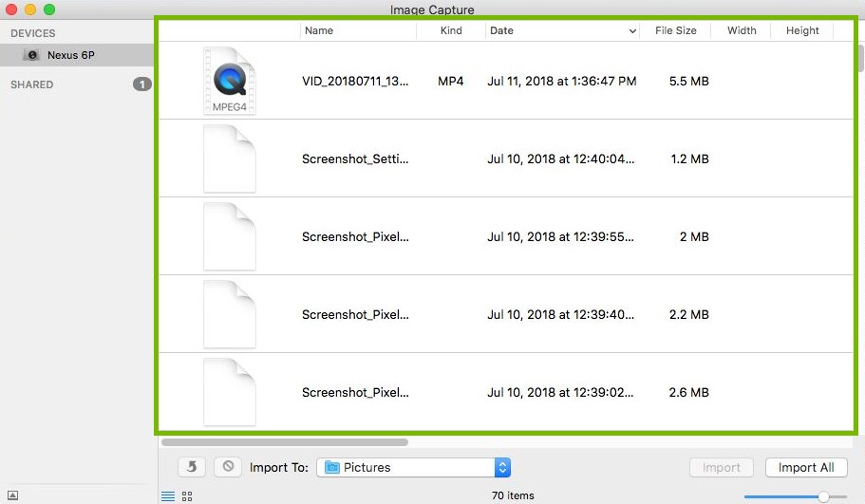The width and height of the screenshot is (865, 504).
Task: Click the MP4 kind cell
Action: pyautogui.click(x=451, y=81)
